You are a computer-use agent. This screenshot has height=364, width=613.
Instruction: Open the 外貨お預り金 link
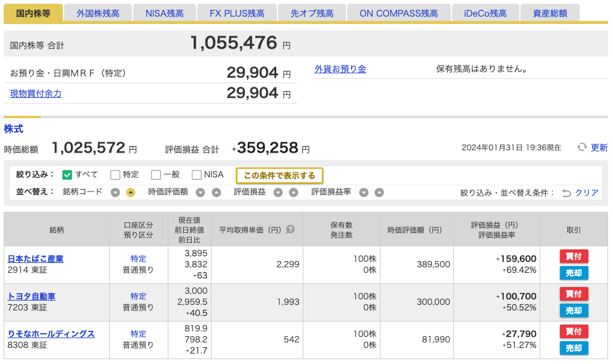[x=340, y=69]
